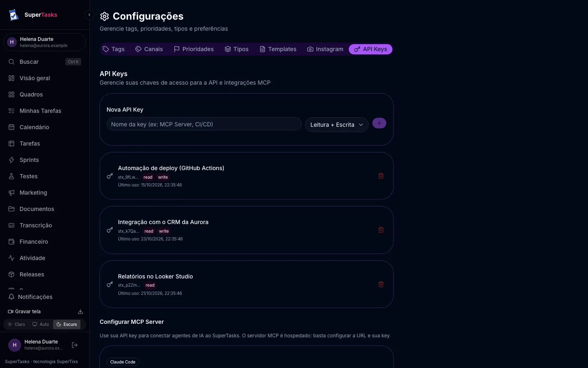Click the SuperTasks logo icon
The height and width of the screenshot is (368, 588).
click(x=14, y=15)
